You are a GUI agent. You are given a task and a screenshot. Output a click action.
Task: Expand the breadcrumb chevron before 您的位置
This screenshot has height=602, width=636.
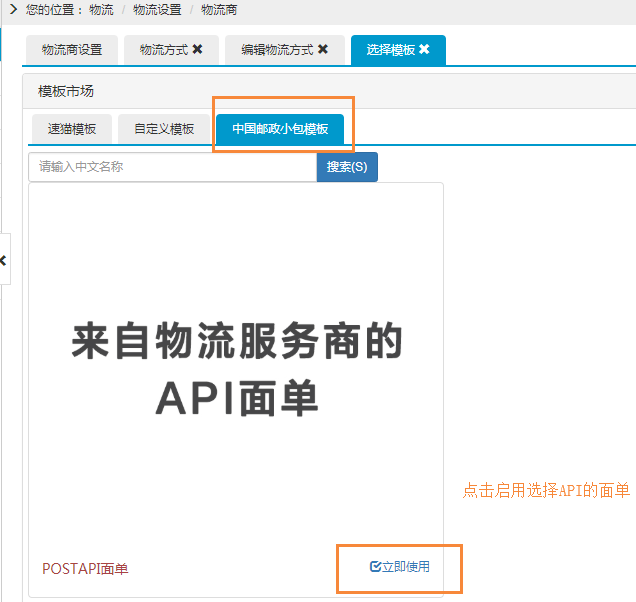point(13,9)
